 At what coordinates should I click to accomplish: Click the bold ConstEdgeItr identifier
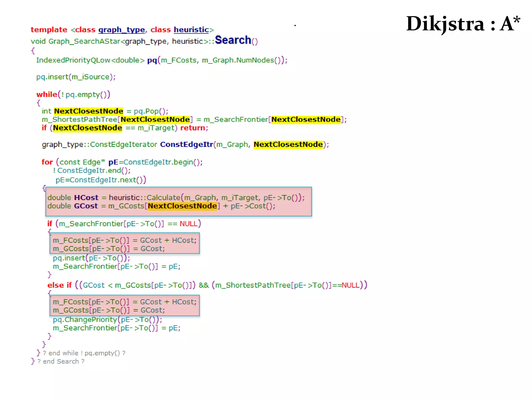point(186,144)
